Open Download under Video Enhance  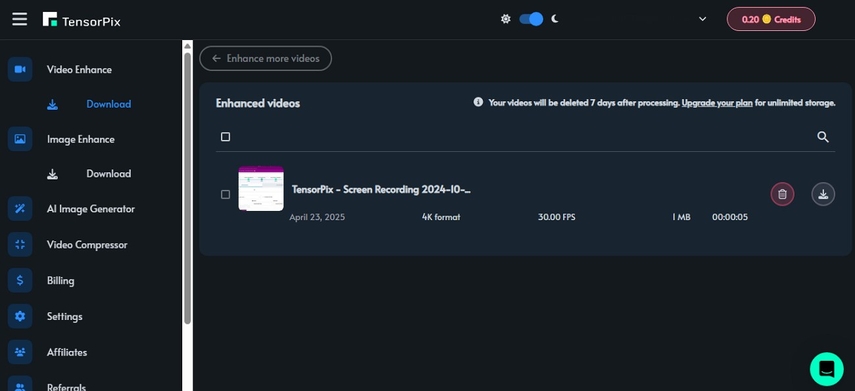pyautogui.click(x=109, y=104)
